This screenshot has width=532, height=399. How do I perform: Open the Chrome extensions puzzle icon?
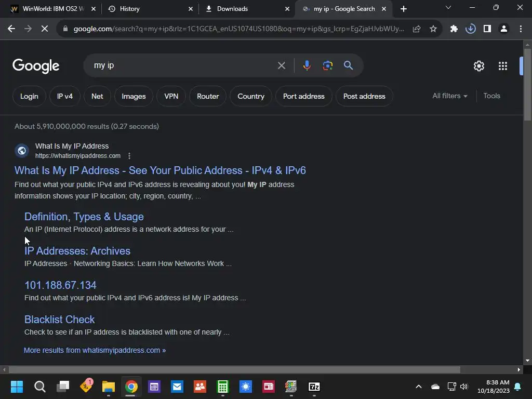[x=454, y=29]
